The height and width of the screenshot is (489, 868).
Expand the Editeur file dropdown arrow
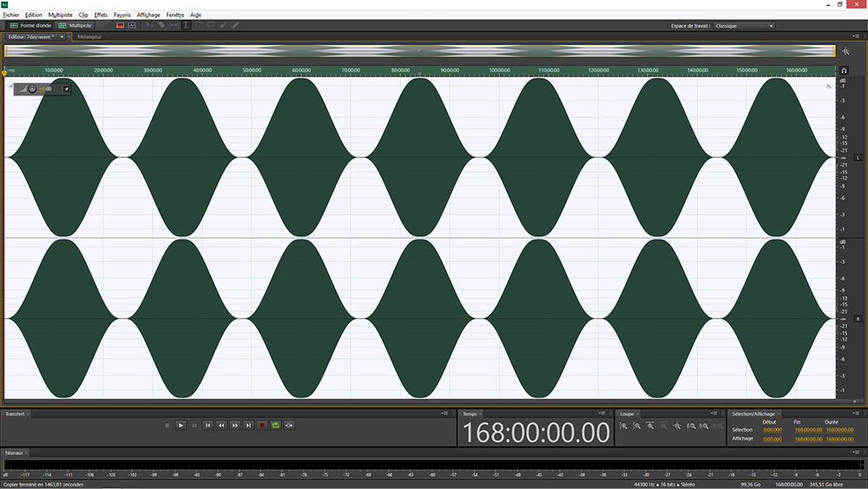[x=62, y=37]
